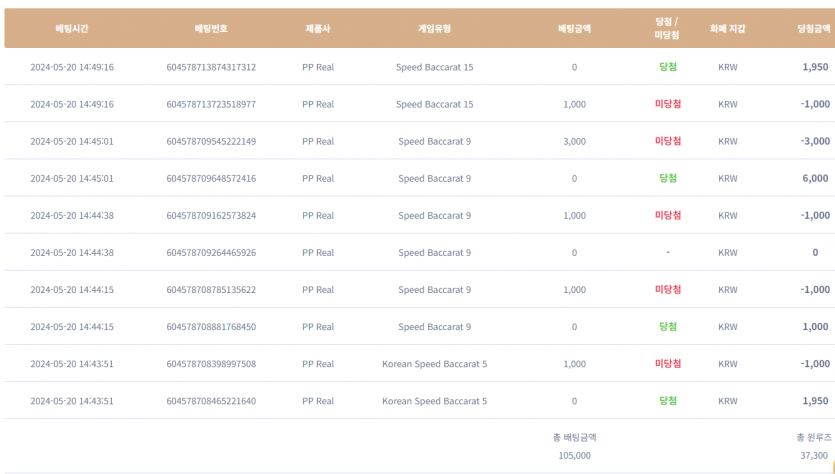The height and width of the screenshot is (474, 835).
Task: Select bet number 604578708881768450
Action: (211, 327)
